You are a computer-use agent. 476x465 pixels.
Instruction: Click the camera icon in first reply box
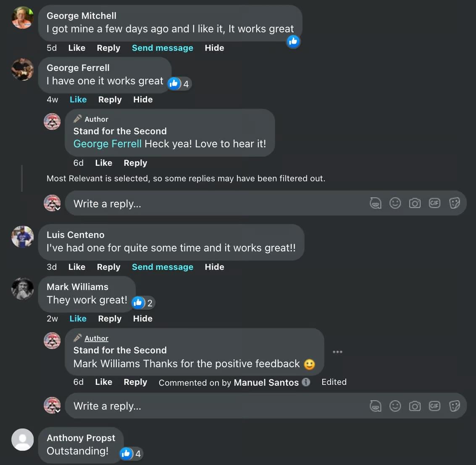coord(415,204)
